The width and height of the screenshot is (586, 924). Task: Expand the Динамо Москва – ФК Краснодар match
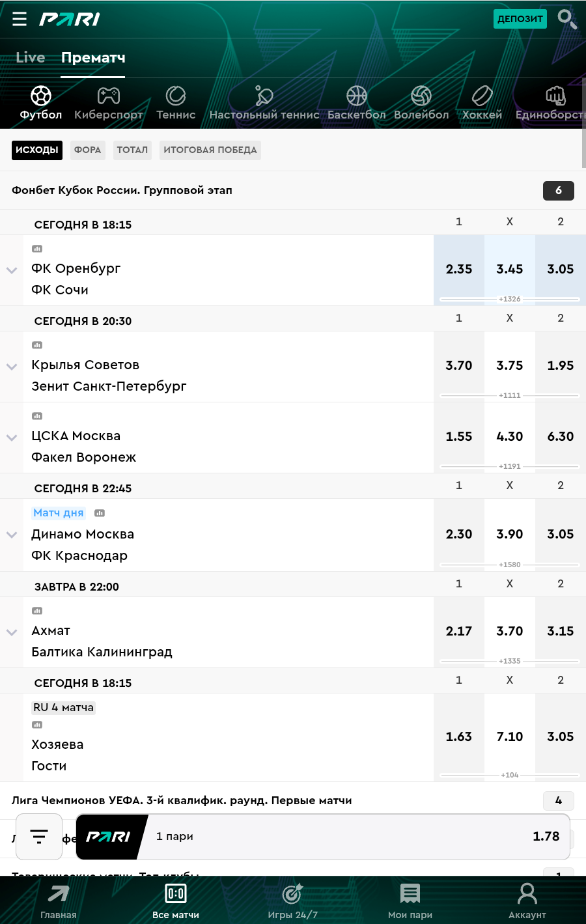[12, 535]
